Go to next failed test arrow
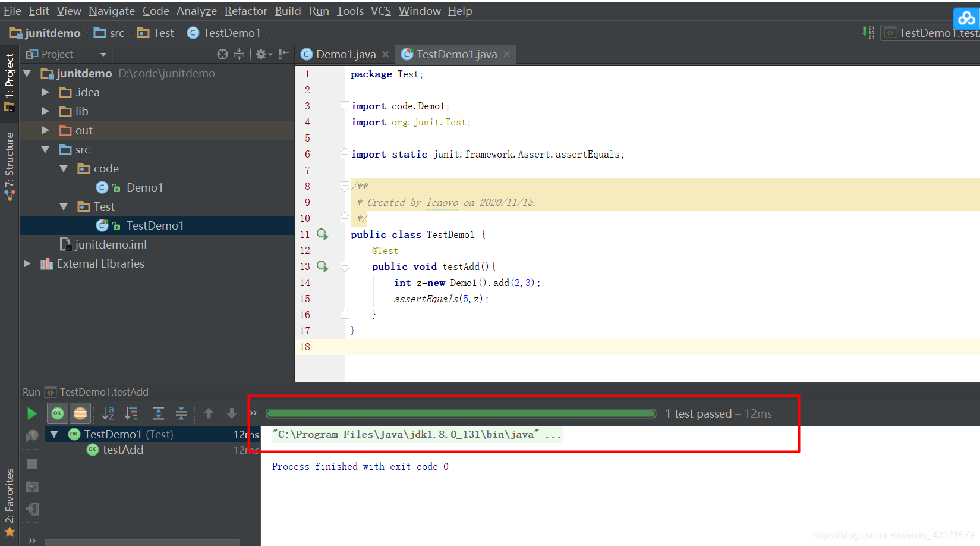 click(232, 413)
